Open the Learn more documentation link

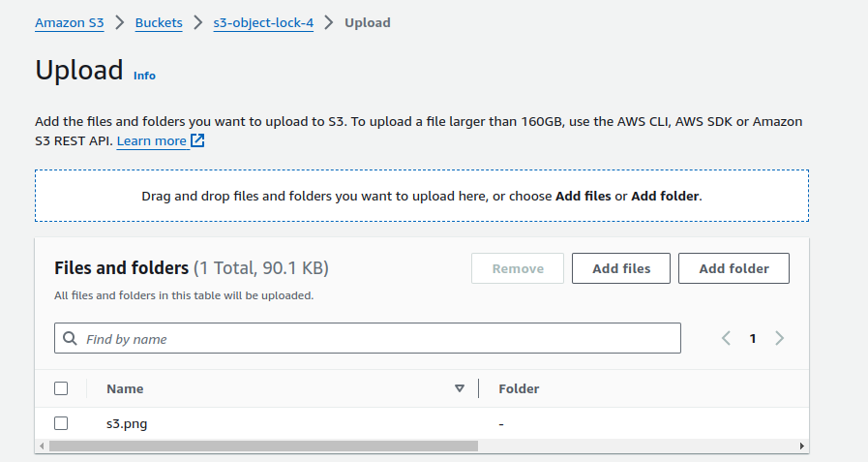click(151, 141)
